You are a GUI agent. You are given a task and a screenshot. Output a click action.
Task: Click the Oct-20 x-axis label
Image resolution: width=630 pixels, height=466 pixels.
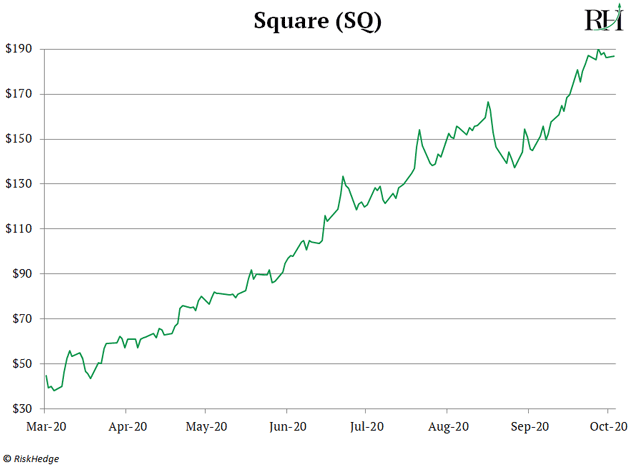608,427
